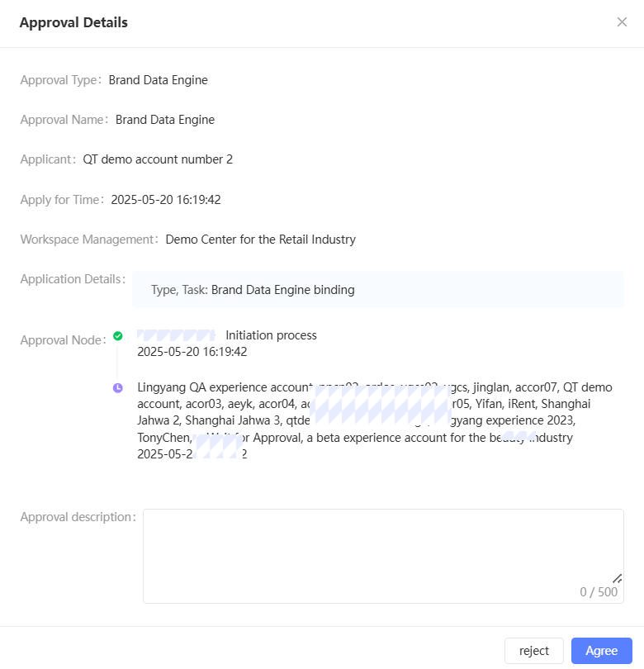Close the Approval Details dialog
Screen dimensions: 644x669
coord(622,22)
